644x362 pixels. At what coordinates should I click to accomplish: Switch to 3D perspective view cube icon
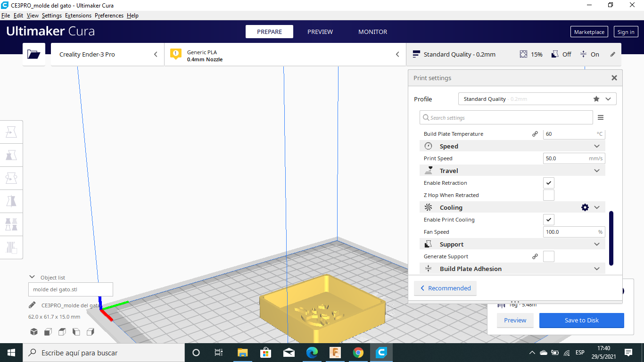pos(34,332)
